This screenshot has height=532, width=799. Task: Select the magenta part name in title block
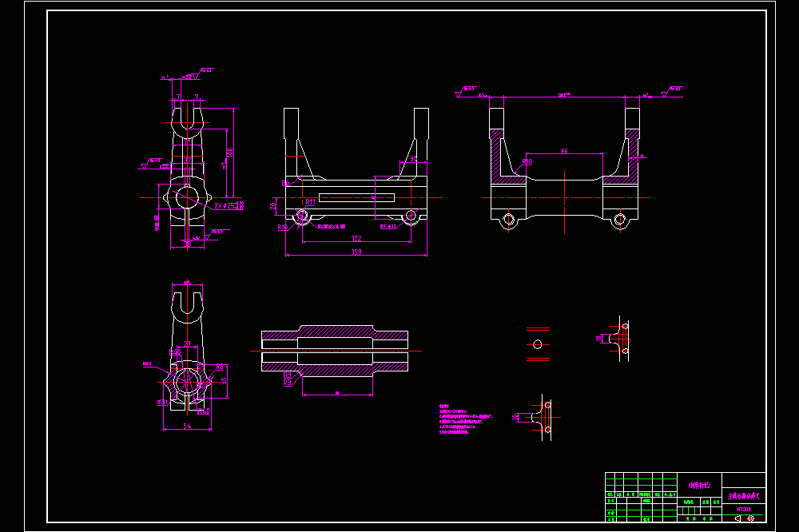[x=744, y=495]
